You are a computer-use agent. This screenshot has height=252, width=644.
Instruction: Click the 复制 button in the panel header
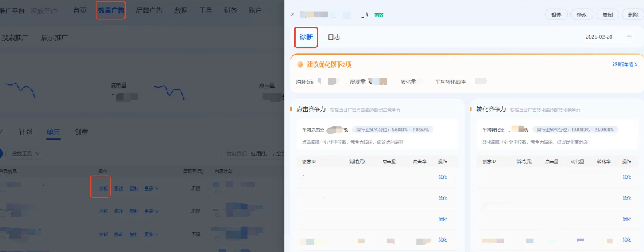pyautogui.click(x=607, y=14)
